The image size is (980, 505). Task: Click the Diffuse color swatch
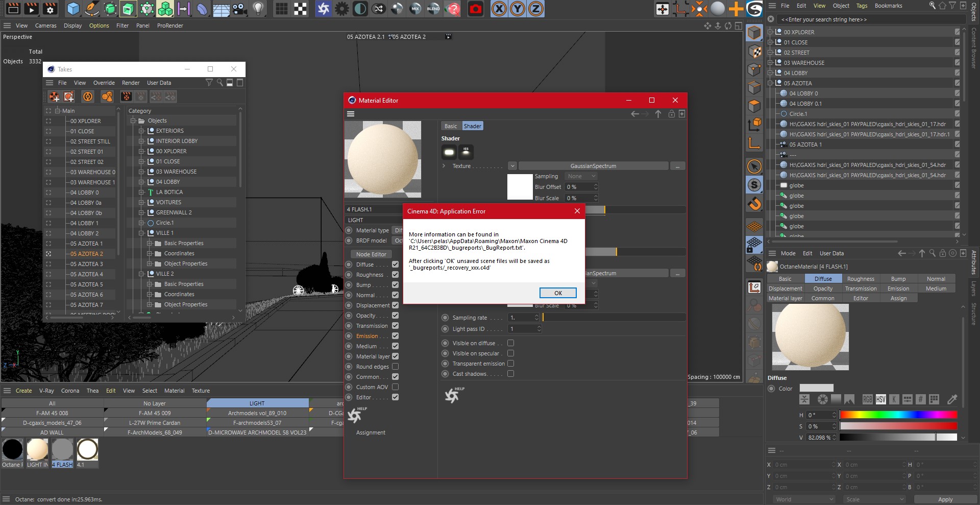(816, 388)
